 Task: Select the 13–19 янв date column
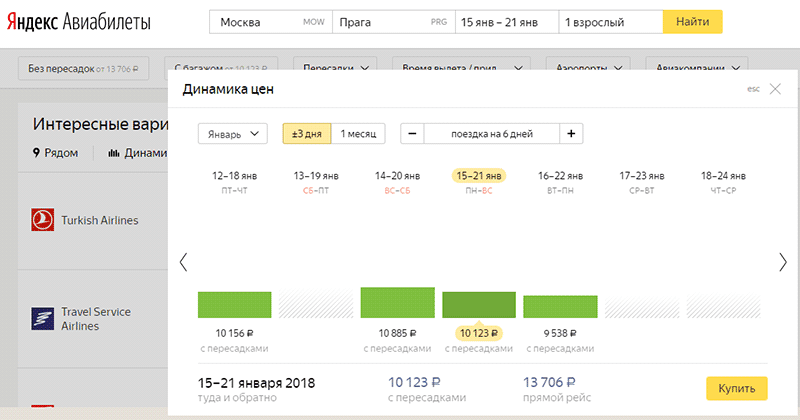tap(316, 182)
